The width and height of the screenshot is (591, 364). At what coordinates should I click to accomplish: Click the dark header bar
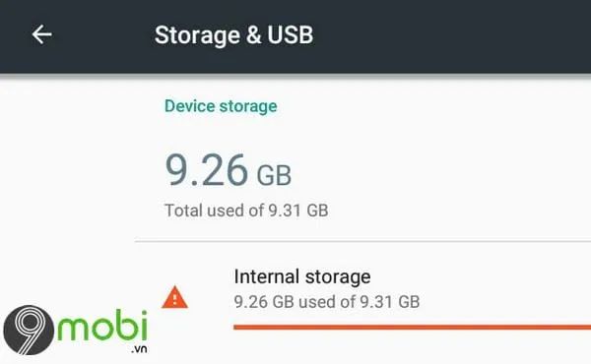click(x=295, y=36)
